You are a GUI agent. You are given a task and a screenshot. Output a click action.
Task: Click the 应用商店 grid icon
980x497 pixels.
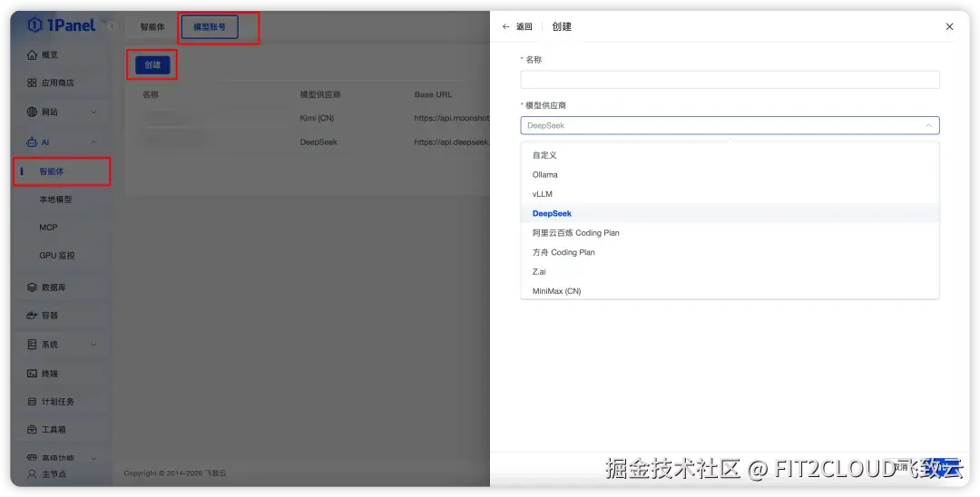[32, 83]
